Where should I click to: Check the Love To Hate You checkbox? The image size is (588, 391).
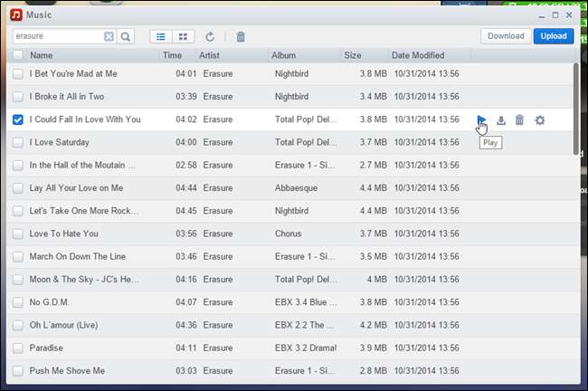[x=18, y=234]
